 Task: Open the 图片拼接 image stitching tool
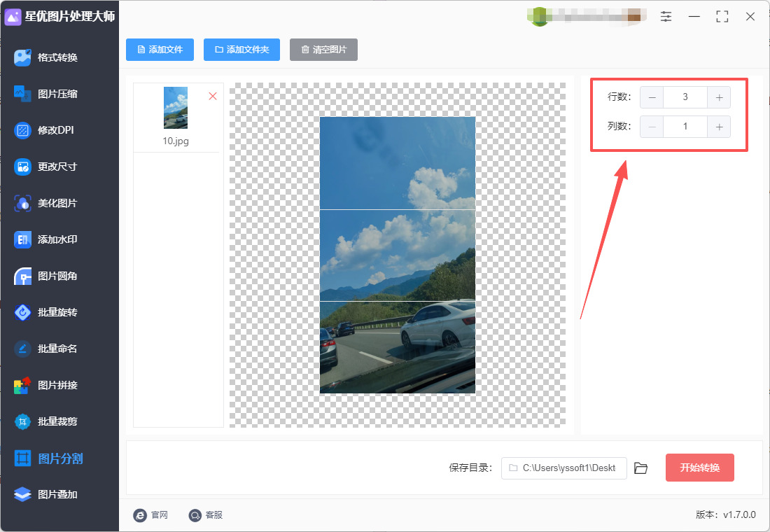(x=45, y=385)
